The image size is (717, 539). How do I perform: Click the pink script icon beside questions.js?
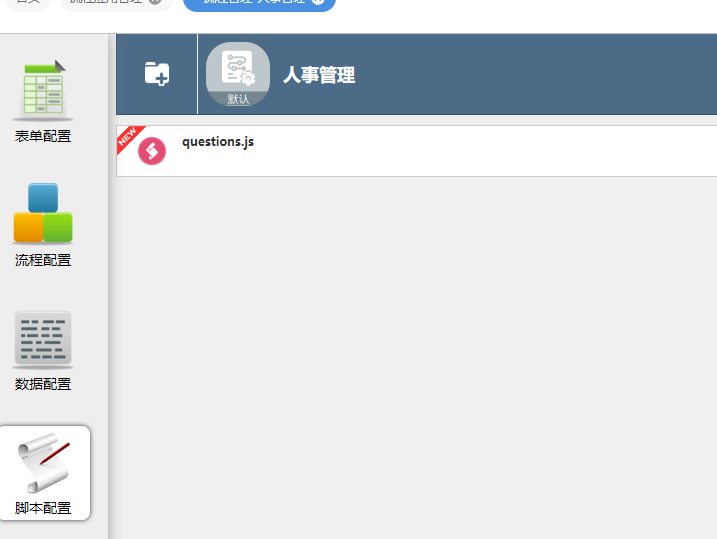point(152,151)
